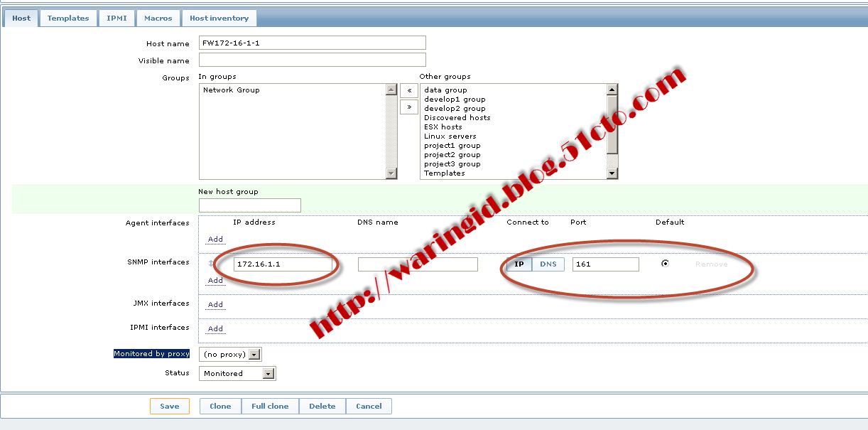Set Connect to DNS

coord(548,264)
